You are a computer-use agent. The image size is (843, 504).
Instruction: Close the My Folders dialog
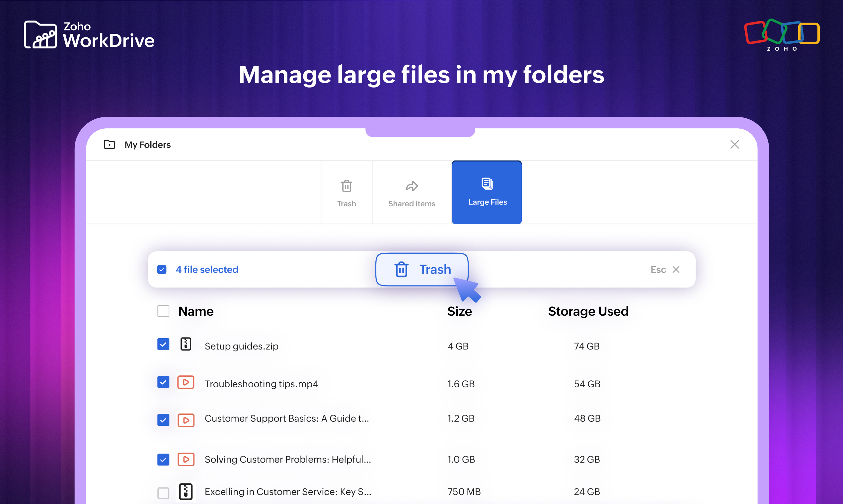click(735, 144)
